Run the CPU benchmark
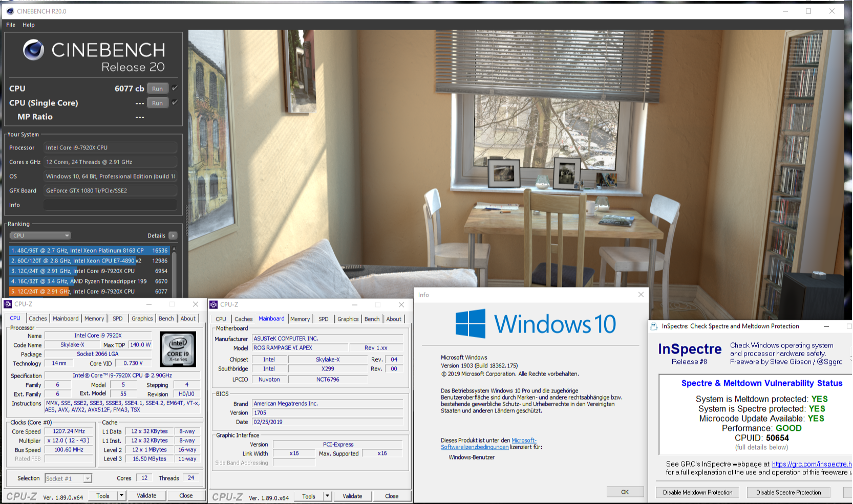853x504 pixels. pyautogui.click(x=157, y=89)
